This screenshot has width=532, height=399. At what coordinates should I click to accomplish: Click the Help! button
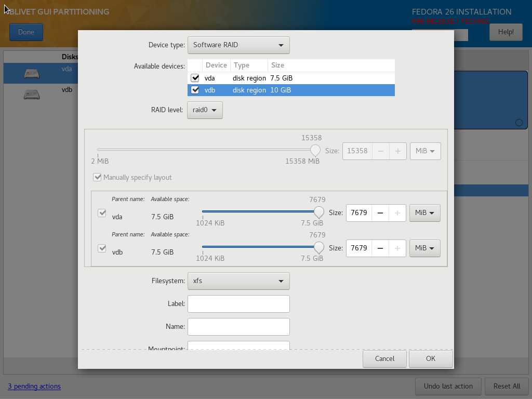tap(506, 32)
